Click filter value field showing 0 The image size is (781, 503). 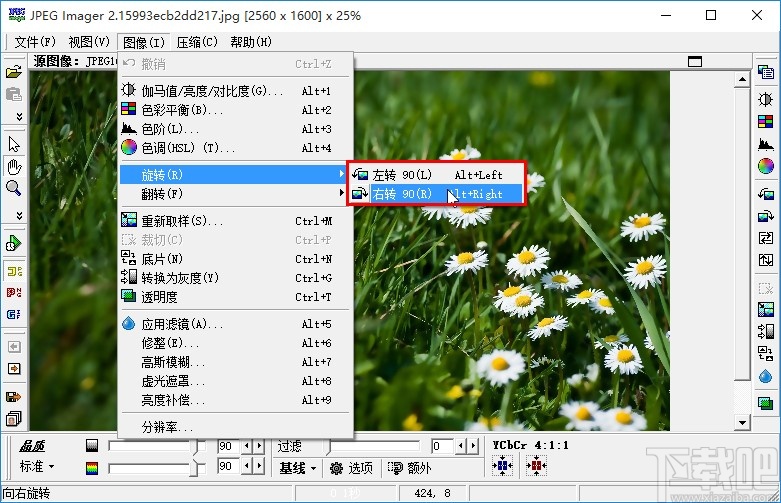(x=442, y=446)
